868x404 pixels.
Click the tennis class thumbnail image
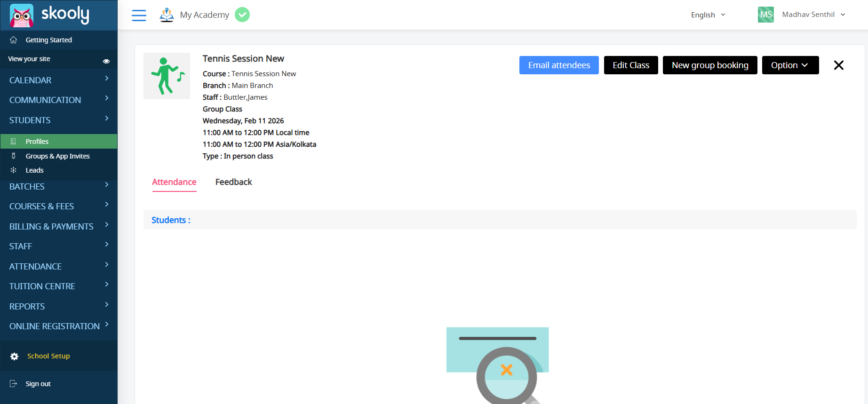167,76
